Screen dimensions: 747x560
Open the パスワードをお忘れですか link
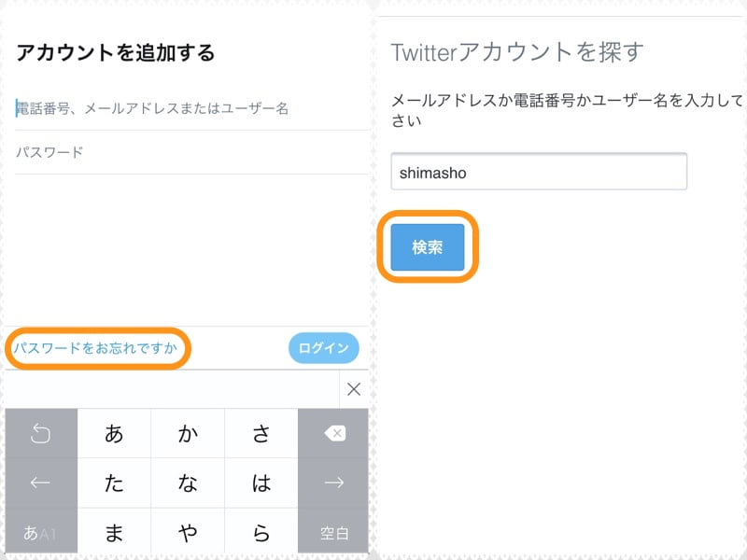click(96, 347)
